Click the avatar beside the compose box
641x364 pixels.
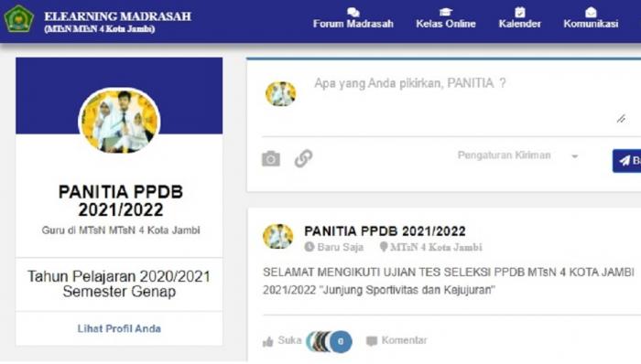[x=280, y=94]
